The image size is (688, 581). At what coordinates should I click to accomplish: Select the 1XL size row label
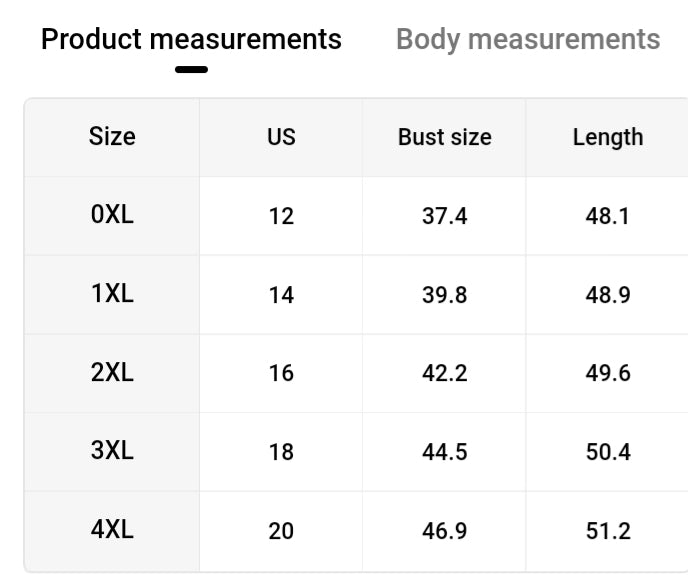pyautogui.click(x=112, y=294)
